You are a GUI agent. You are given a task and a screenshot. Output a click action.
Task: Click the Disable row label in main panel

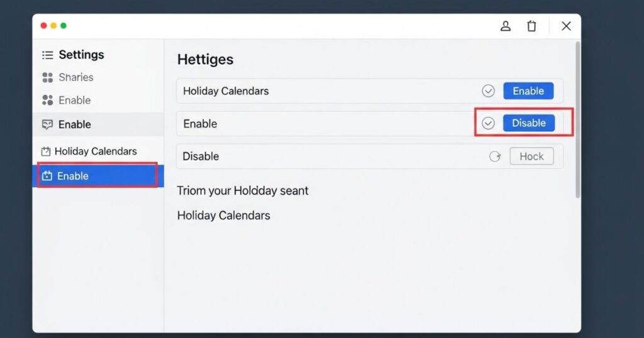[201, 156]
